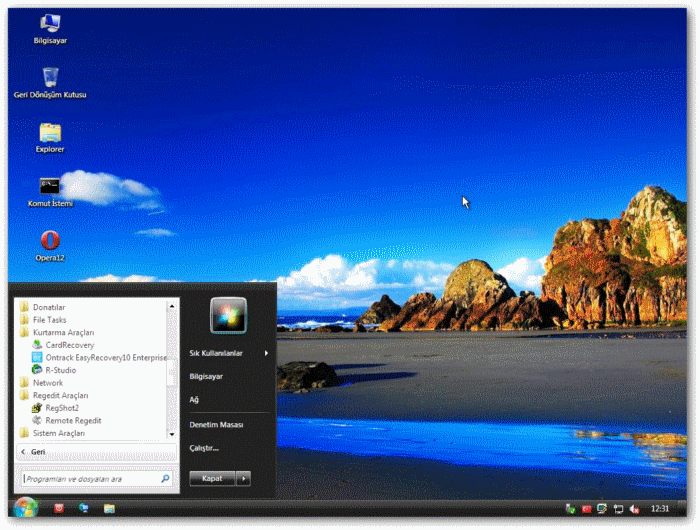Screen dimensions: 700x530
Task: Click the Windows Start orb
Action: point(26,508)
